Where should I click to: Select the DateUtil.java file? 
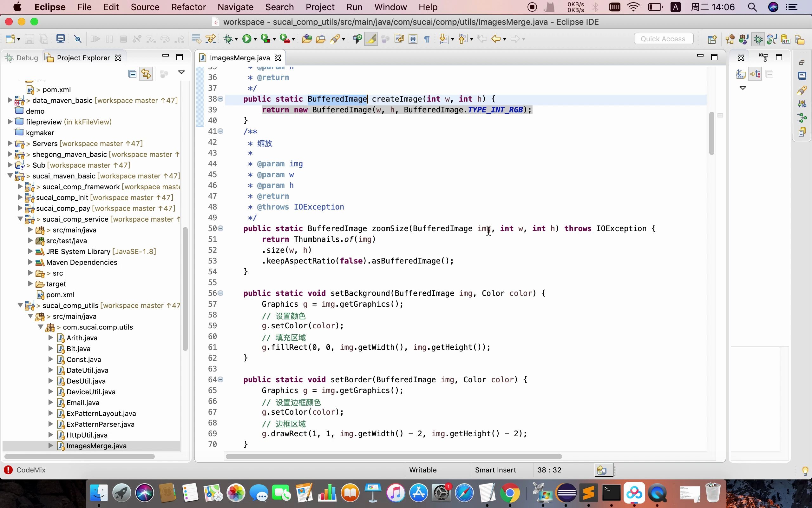click(x=87, y=370)
